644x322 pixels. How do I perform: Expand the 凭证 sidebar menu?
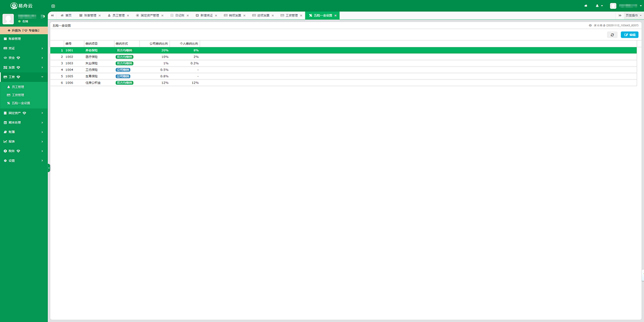click(24, 48)
